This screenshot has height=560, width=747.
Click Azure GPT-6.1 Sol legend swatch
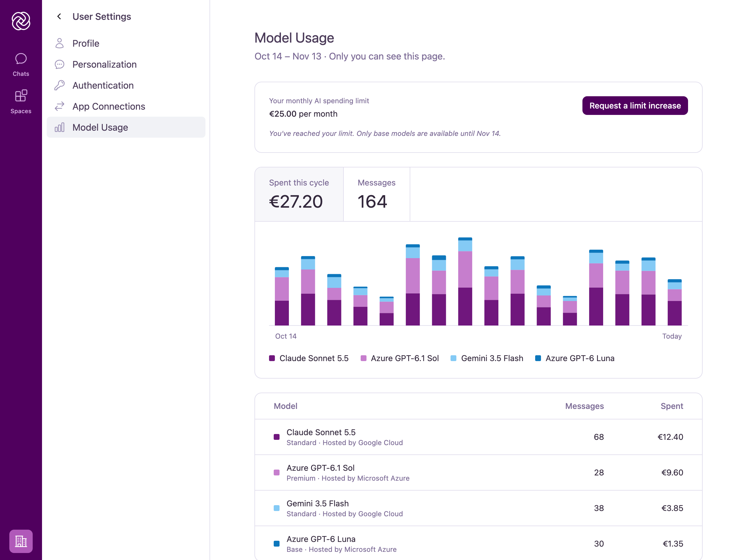[363, 358]
